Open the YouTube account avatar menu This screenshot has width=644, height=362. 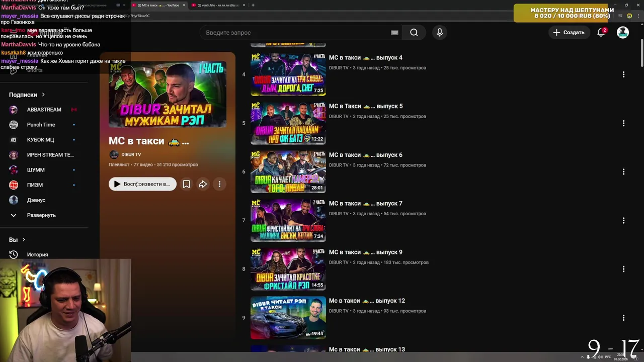(x=623, y=33)
